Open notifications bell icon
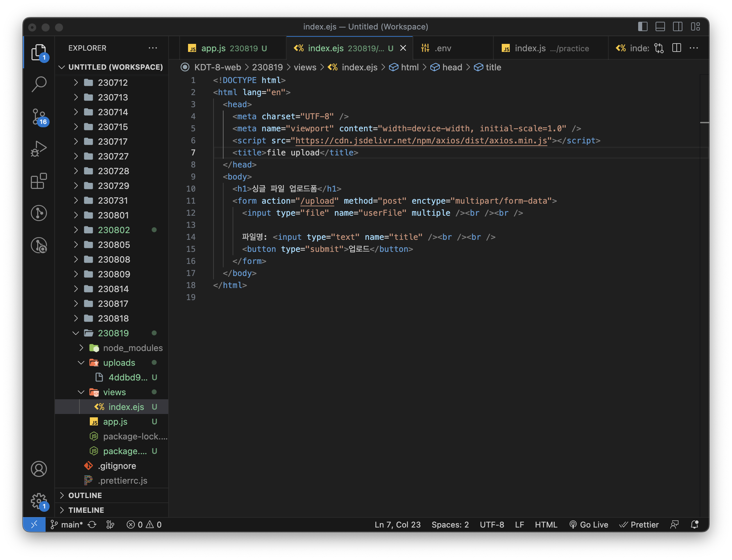This screenshot has height=560, width=732. tap(695, 524)
